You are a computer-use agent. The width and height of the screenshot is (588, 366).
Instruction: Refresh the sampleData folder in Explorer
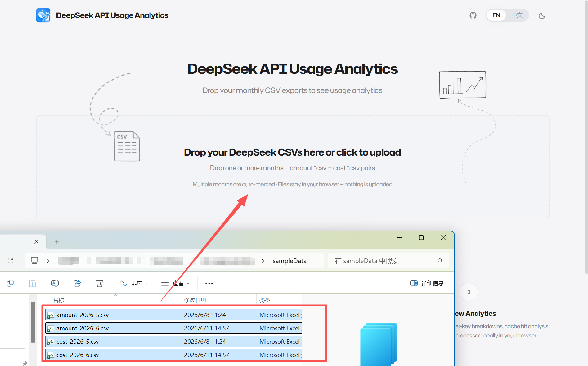(11, 261)
